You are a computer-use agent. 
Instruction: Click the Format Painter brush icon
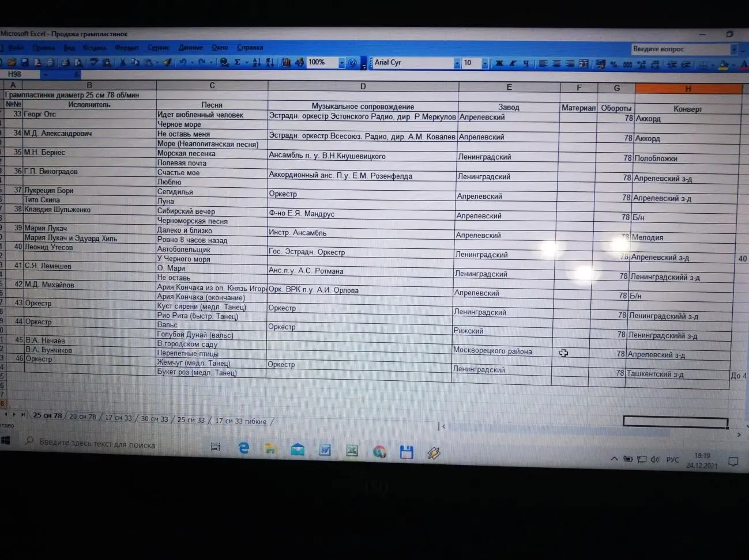(167, 62)
